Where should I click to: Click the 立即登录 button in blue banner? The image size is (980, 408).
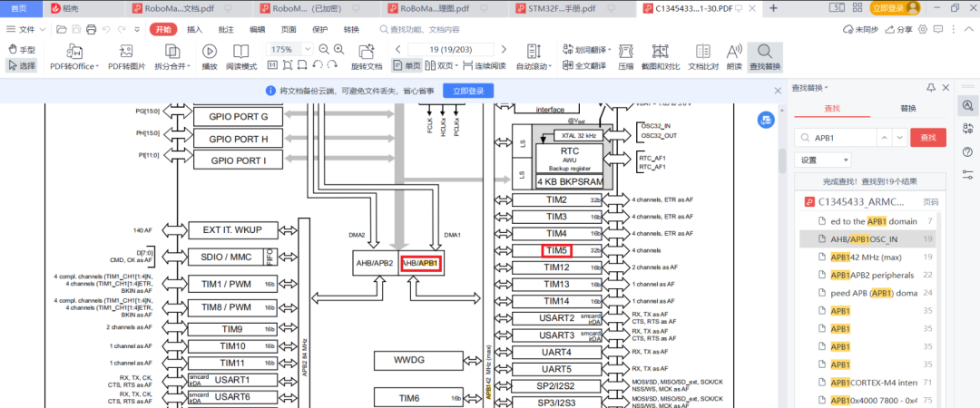pos(468,91)
